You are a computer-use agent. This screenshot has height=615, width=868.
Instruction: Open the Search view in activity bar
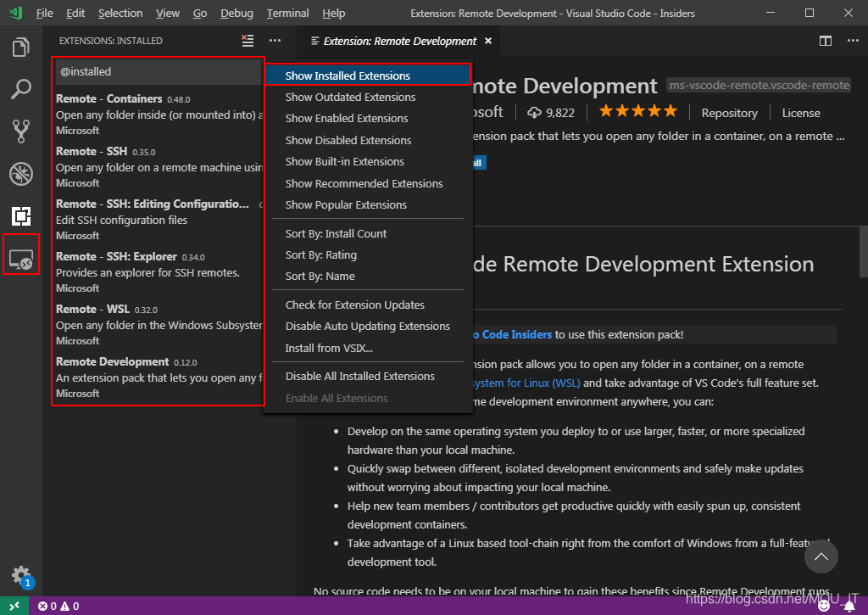21,89
